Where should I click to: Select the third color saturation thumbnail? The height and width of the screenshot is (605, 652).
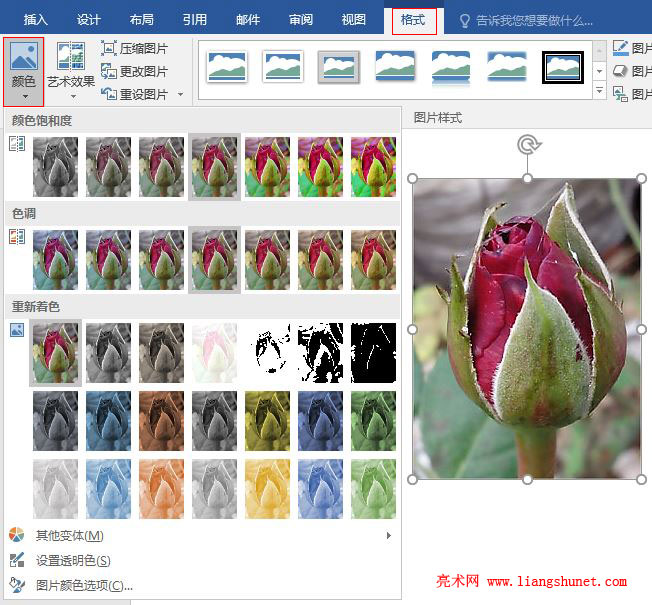pyautogui.click(x=161, y=167)
